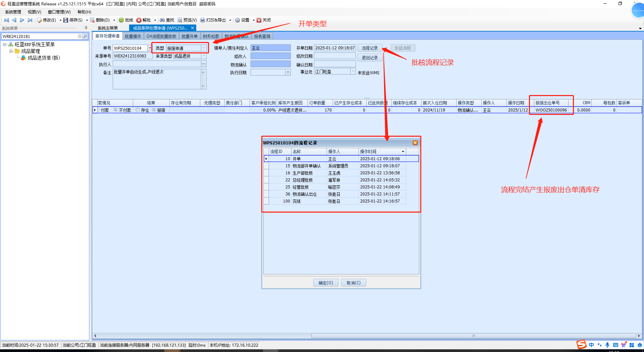
Task: Click the 保存(S) save disk icon
Action: pos(66,20)
